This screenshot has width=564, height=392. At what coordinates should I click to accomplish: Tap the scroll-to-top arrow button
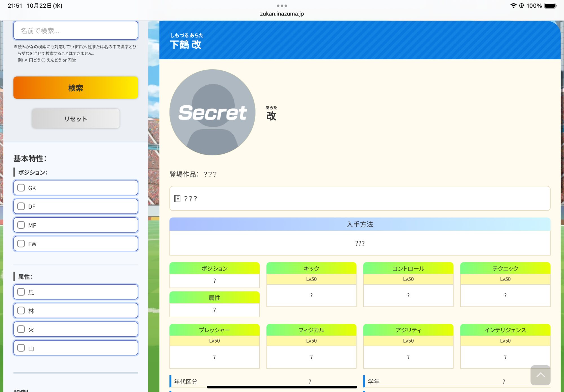540,375
